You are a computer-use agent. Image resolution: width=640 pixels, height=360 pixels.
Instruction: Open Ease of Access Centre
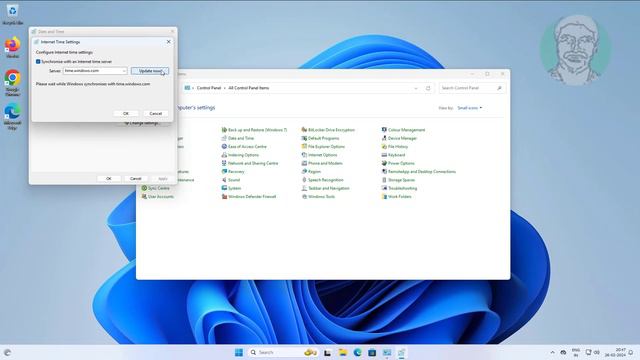click(x=244, y=147)
